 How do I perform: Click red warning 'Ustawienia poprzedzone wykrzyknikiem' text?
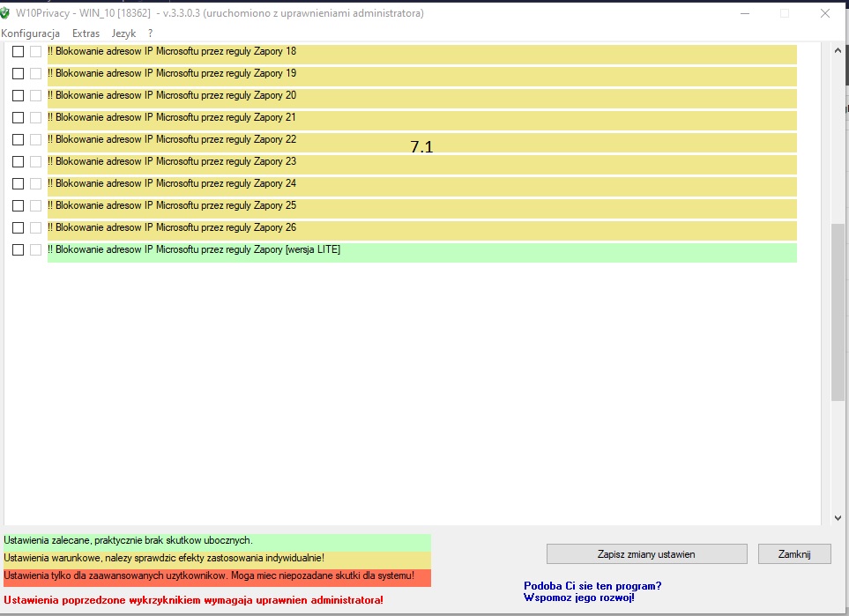pyautogui.click(x=193, y=600)
